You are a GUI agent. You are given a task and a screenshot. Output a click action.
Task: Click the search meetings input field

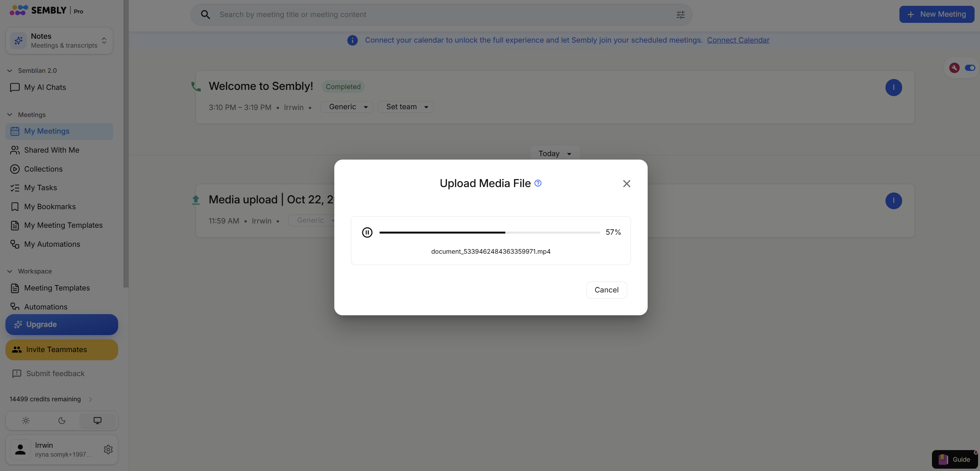coord(442,15)
